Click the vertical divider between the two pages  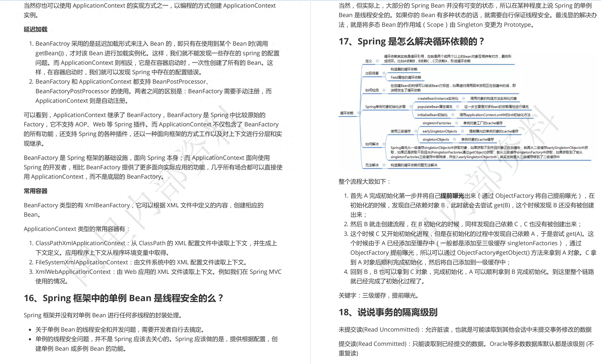(x=310, y=182)
